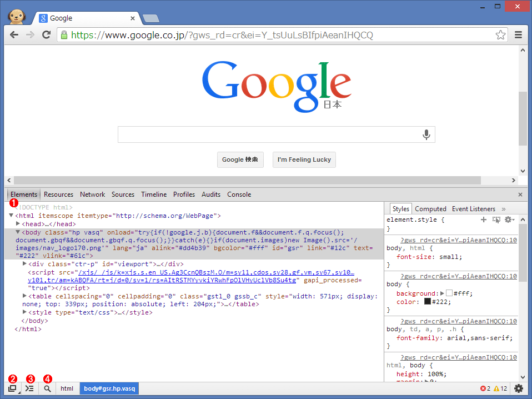Bookmark this page with the star
The height and width of the screenshot is (399, 532).
tap(500, 34)
